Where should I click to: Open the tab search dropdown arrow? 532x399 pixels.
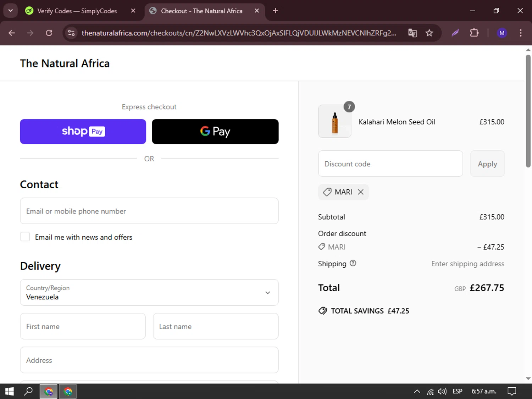[x=11, y=11]
